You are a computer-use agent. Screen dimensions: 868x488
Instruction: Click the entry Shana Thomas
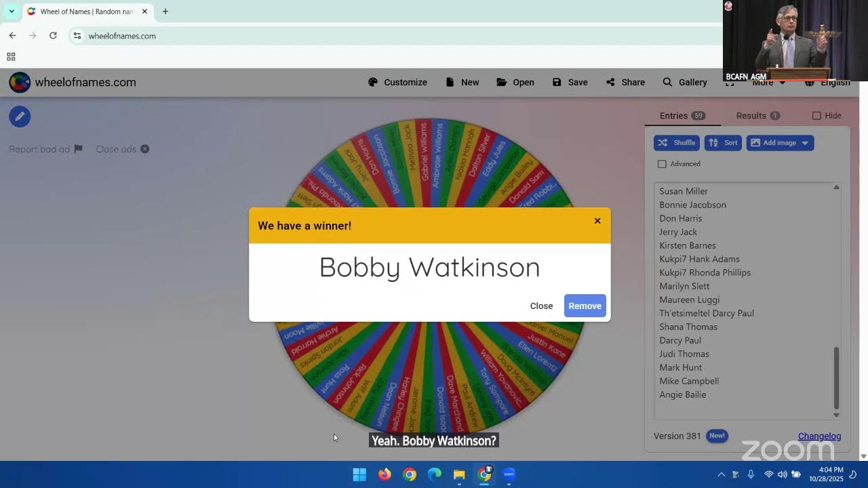[x=688, y=327]
